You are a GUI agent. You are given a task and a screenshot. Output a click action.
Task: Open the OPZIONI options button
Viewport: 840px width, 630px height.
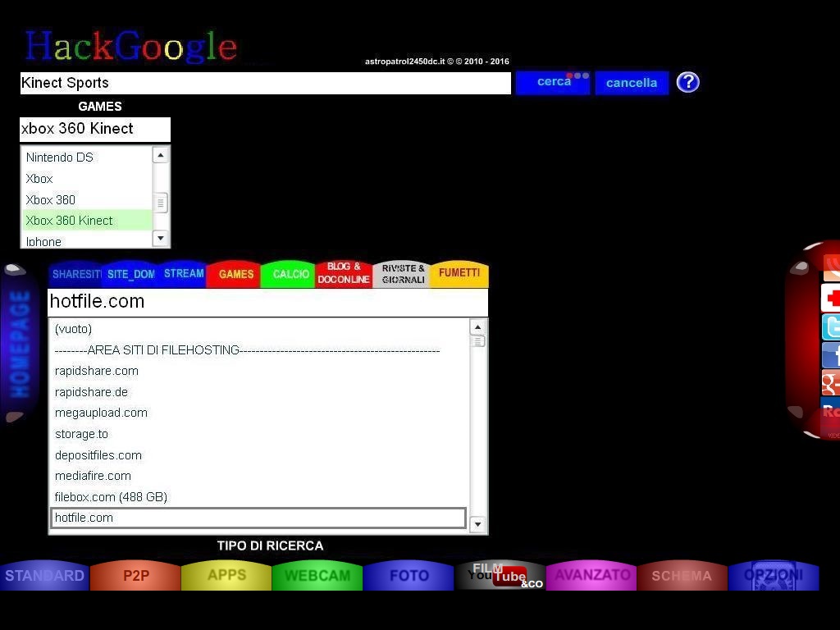click(774, 576)
